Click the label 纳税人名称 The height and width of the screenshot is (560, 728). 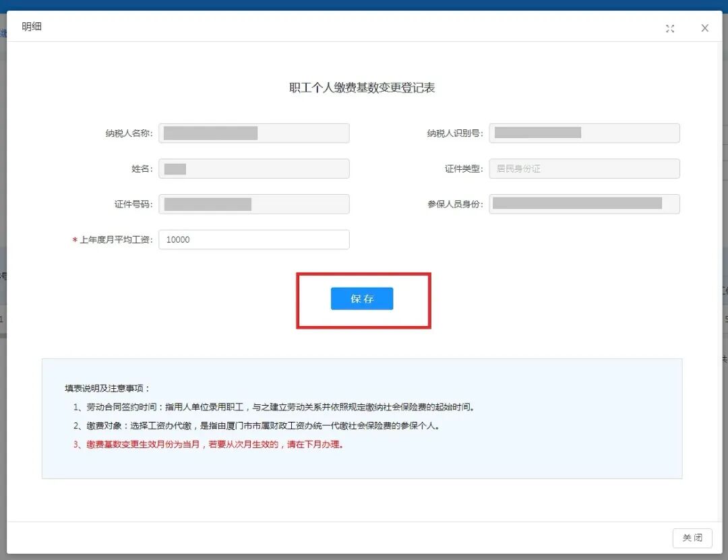pyautogui.click(x=129, y=133)
